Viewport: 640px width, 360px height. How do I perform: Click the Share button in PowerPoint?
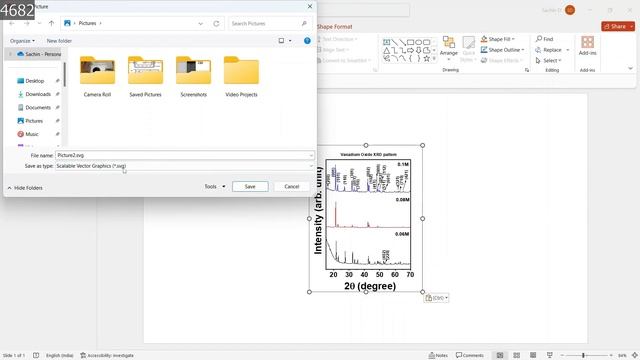[x=615, y=26]
